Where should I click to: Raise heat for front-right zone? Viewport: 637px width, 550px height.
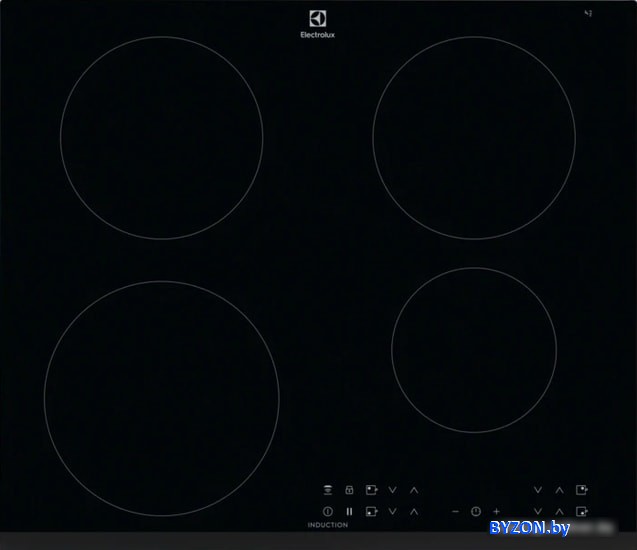point(559,511)
